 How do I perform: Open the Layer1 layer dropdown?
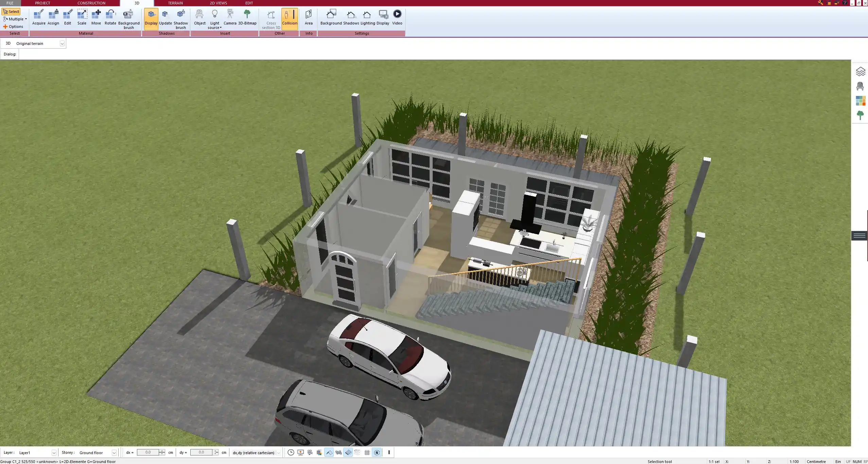click(54, 453)
